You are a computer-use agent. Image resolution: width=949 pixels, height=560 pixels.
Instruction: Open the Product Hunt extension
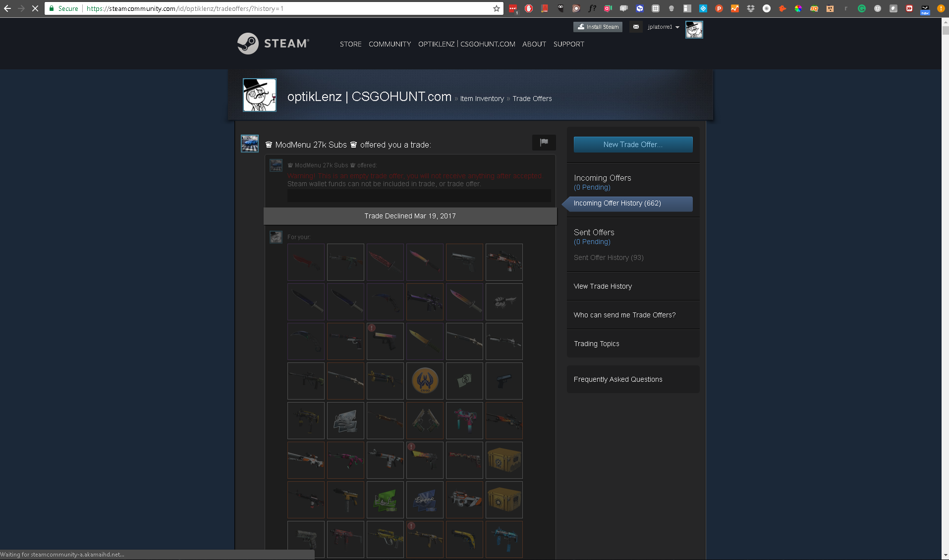click(719, 8)
